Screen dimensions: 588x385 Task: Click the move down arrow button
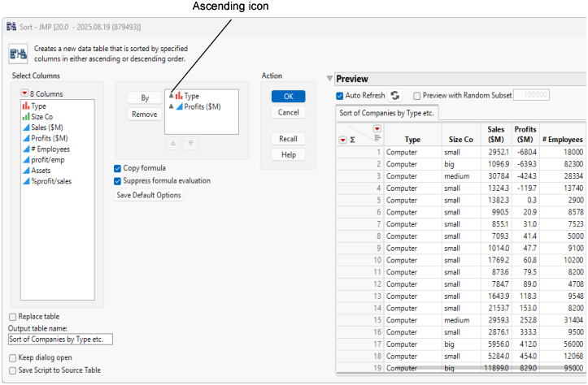pos(189,143)
